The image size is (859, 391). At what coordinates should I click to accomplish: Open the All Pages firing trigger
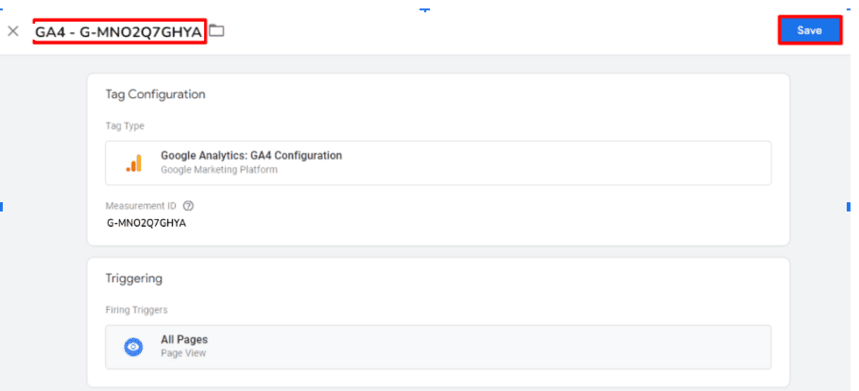click(x=438, y=347)
